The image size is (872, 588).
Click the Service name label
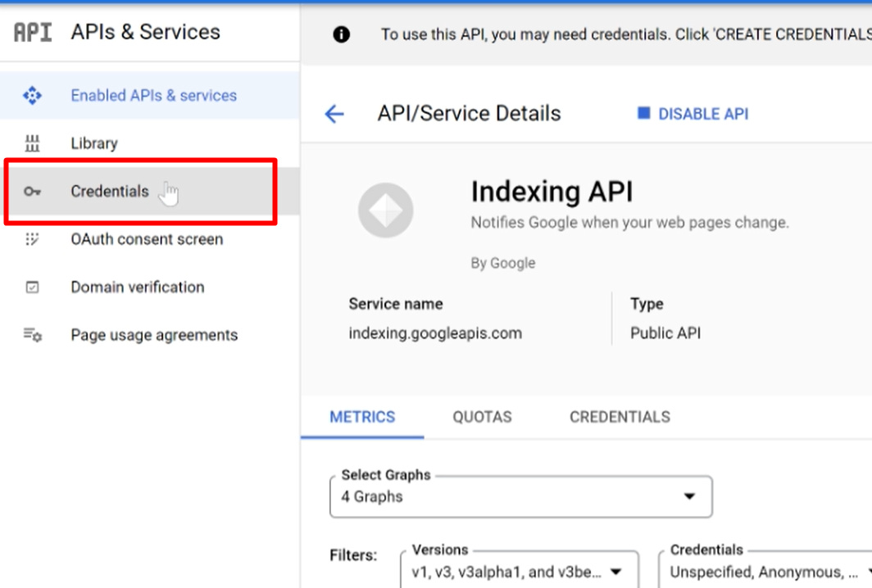396,304
